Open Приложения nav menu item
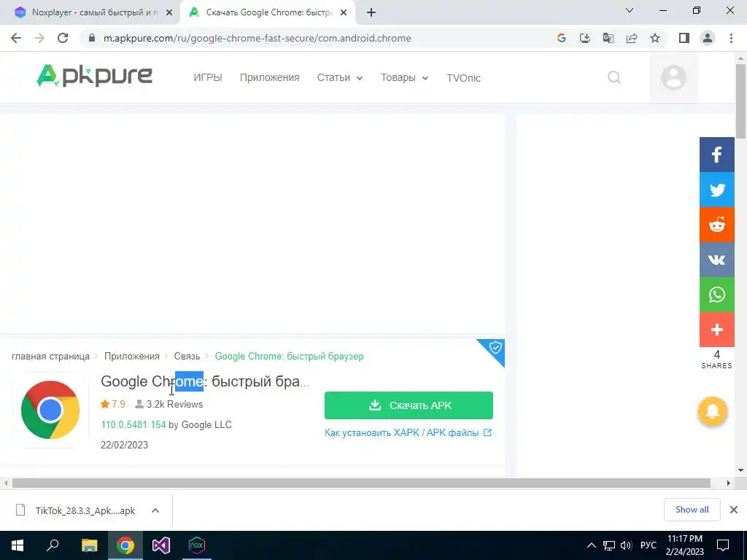This screenshot has width=747, height=560. point(270,77)
